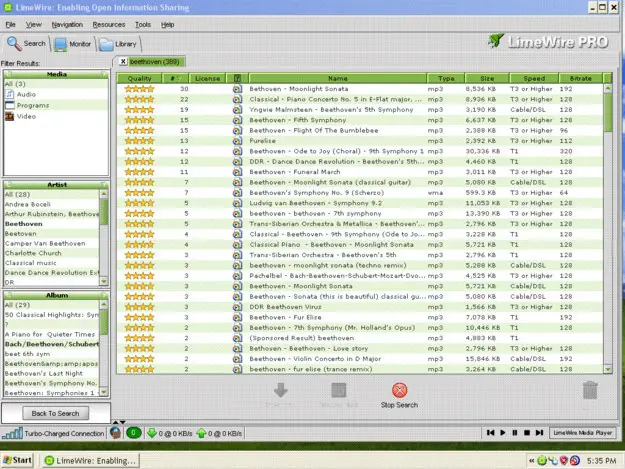Viewport: 625px width, 469px height.
Task: Select Beethoven - Flight Of The Bumblebee row
Action: click(x=360, y=130)
